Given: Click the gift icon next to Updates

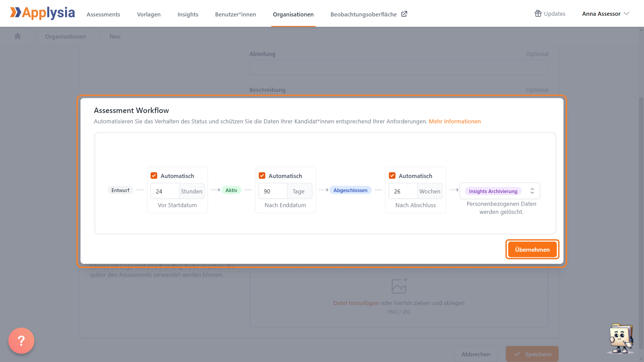Looking at the screenshot, I should click(x=538, y=13).
